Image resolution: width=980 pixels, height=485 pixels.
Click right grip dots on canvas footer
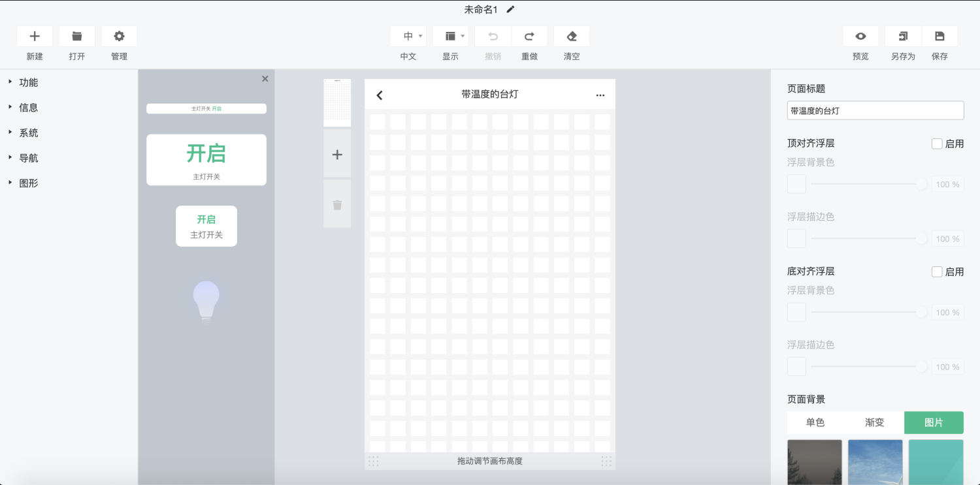(607, 461)
